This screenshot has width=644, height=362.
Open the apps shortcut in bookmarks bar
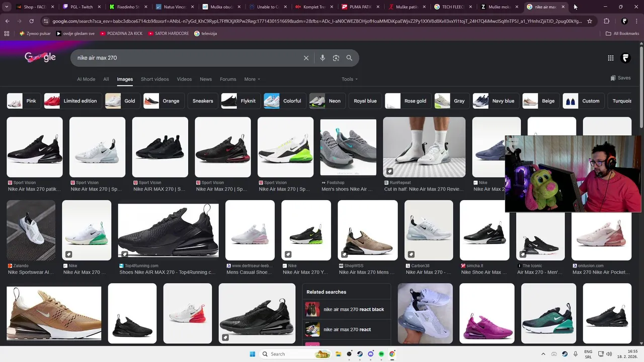pos(7,33)
